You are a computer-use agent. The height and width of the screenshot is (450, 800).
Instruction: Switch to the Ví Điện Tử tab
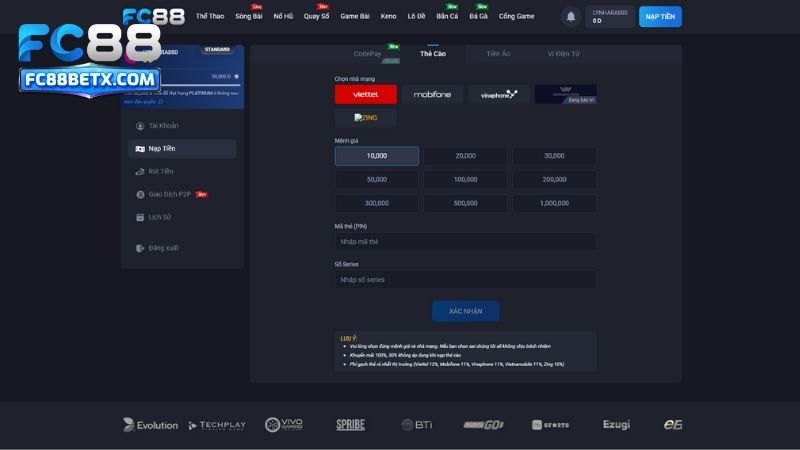(564, 54)
